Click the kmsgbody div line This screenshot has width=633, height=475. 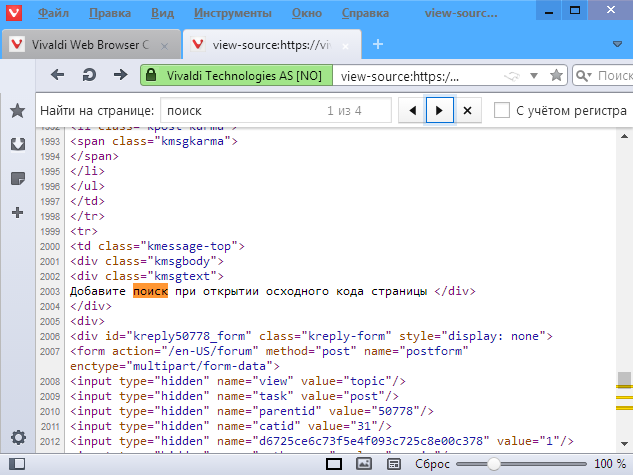[x=147, y=261]
